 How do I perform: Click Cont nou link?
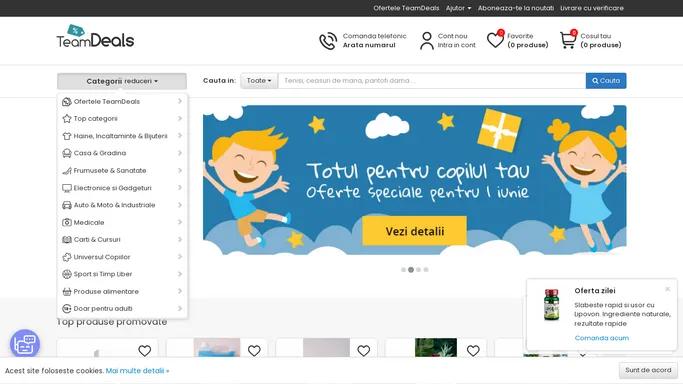click(452, 36)
